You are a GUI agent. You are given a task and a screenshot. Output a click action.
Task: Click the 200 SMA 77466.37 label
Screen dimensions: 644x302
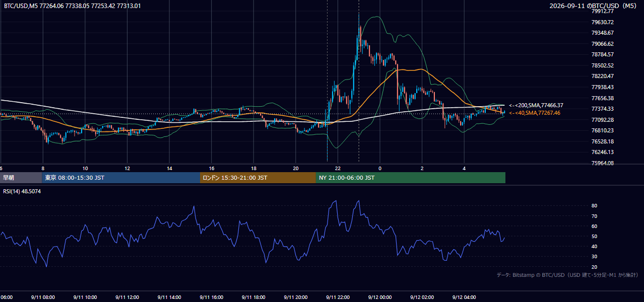[536, 105]
